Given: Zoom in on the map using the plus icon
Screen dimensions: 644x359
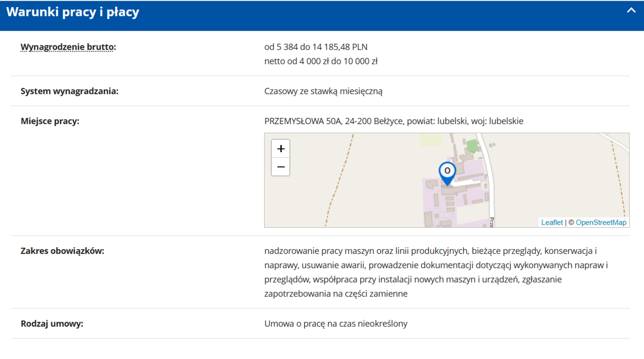Looking at the screenshot, I should coord(280,149).
